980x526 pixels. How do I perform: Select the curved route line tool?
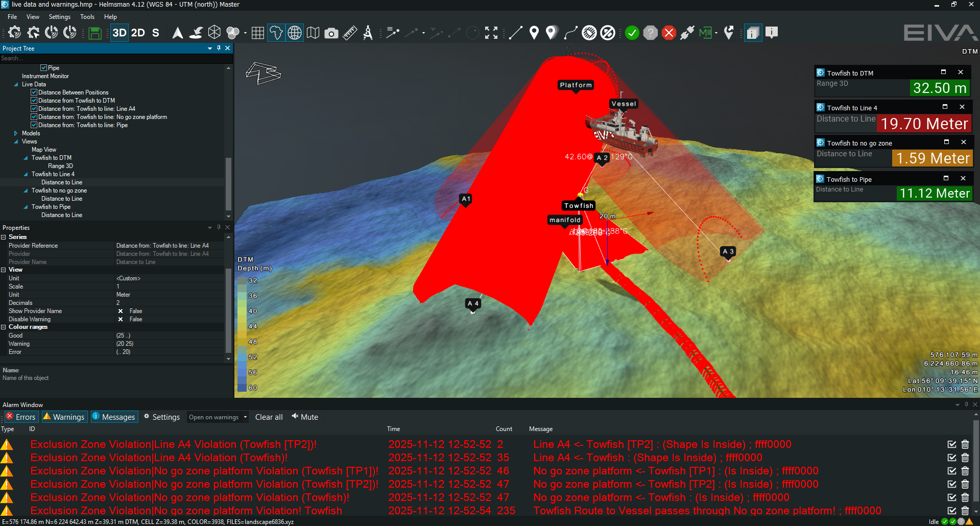click(x=570, y=33)
